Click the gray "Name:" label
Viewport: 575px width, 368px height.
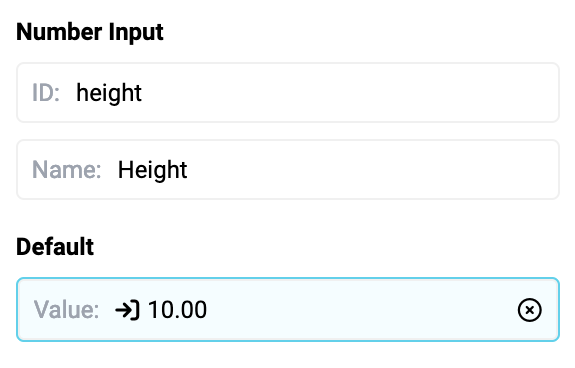(x=67, y=170)
